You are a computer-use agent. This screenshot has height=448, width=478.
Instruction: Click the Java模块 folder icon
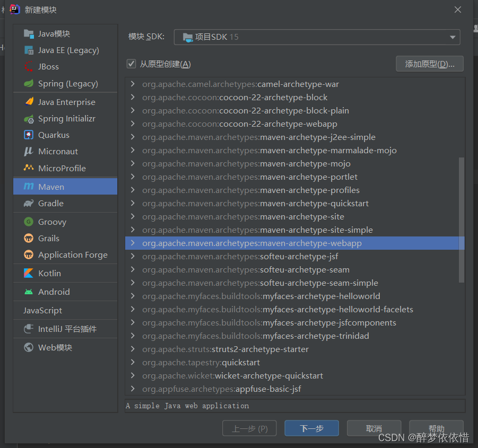(29, 34)
